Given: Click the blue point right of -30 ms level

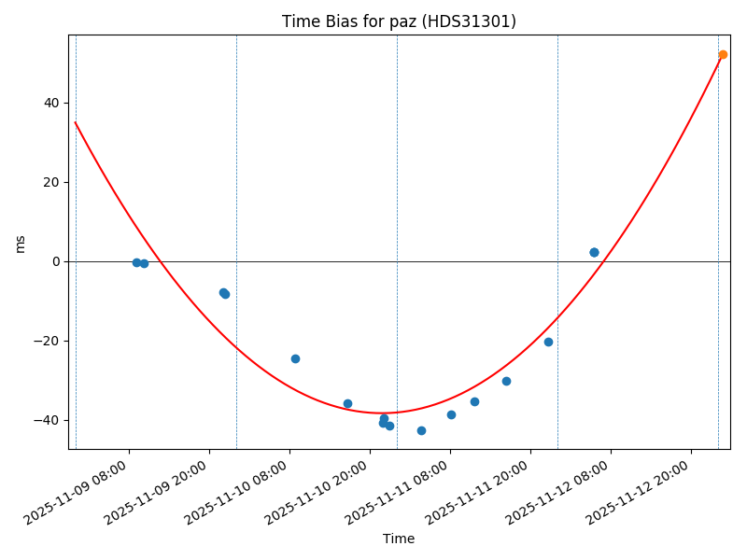Looking at the screenshot, I should click(x=506, y=381).
